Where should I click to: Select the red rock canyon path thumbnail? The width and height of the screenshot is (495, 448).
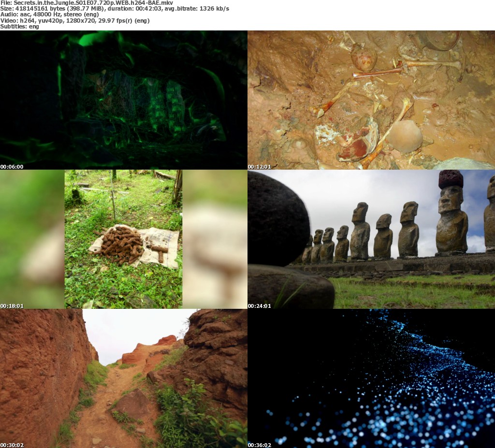(x=123, y=378)
